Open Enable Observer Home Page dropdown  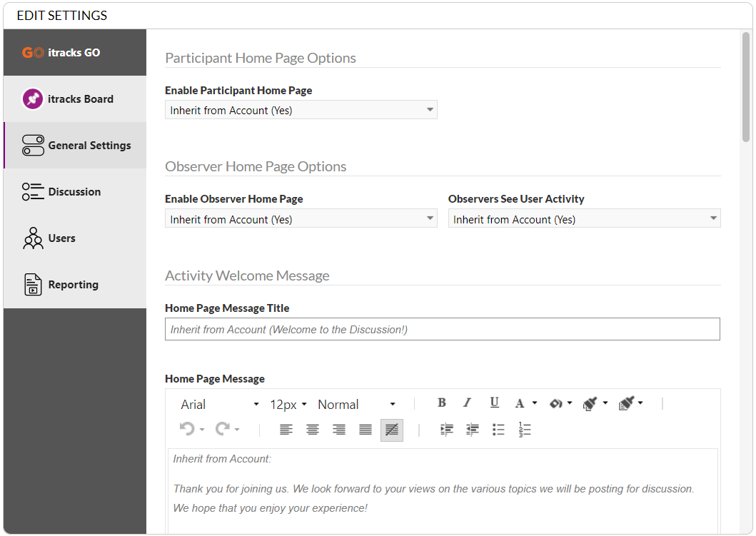[301, 218]
